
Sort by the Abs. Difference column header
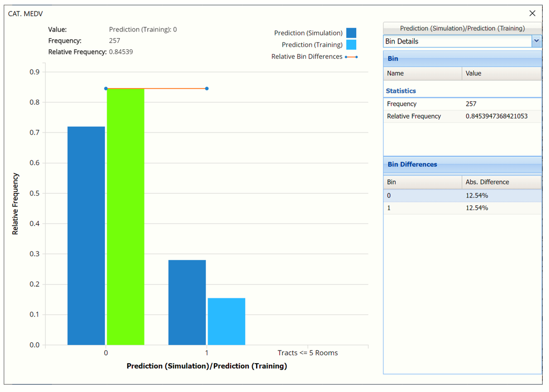tap(501, 182)
